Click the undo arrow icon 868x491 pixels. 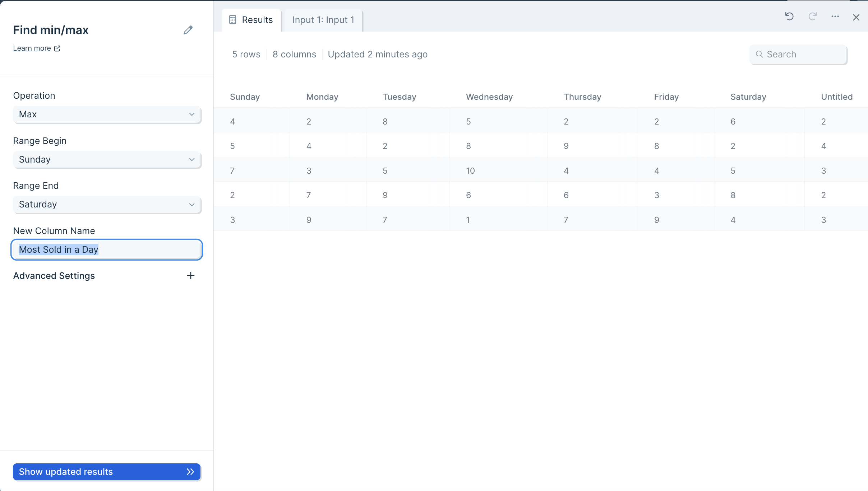pos(789,17)
